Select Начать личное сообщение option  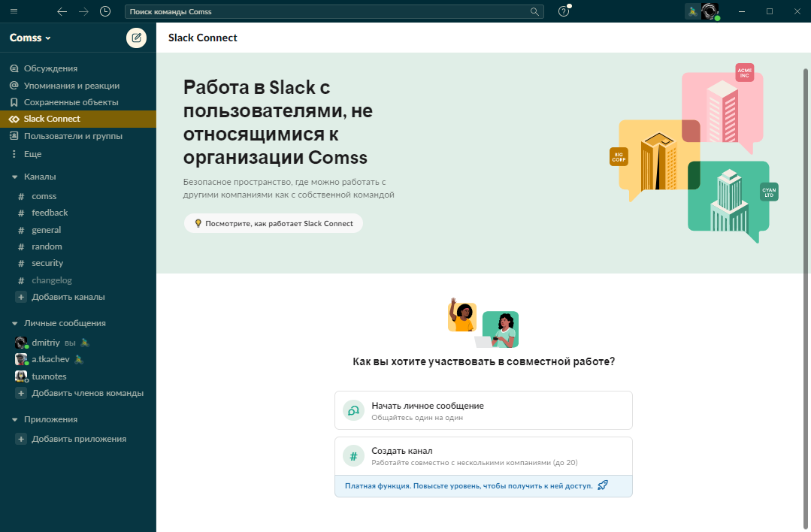point(483,410)
